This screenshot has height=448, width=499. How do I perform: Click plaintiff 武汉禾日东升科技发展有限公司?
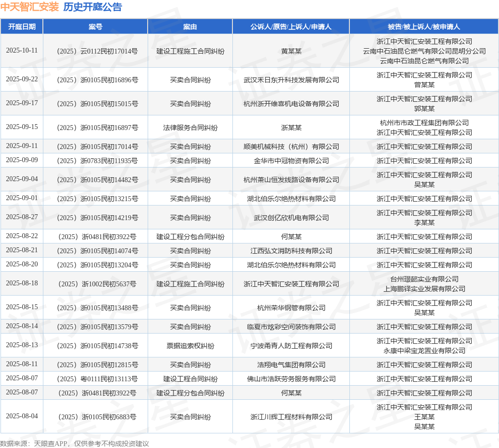point(291,80)
